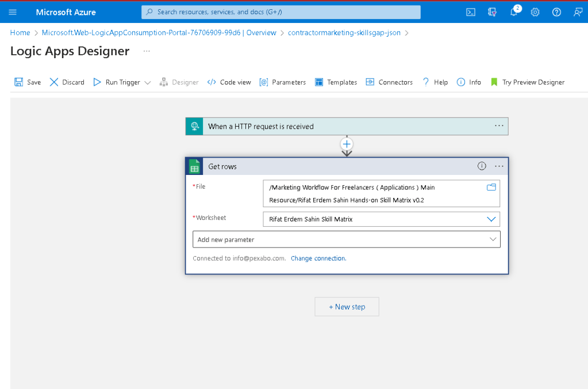Collapse the Get rows action header
The width and height of the screenshot is (588, 389).
347,166
